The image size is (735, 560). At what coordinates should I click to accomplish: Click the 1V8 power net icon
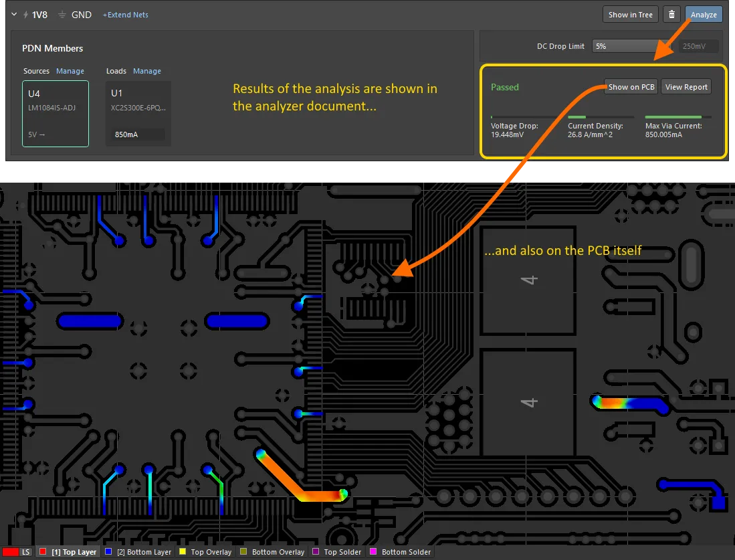point(25,15)
